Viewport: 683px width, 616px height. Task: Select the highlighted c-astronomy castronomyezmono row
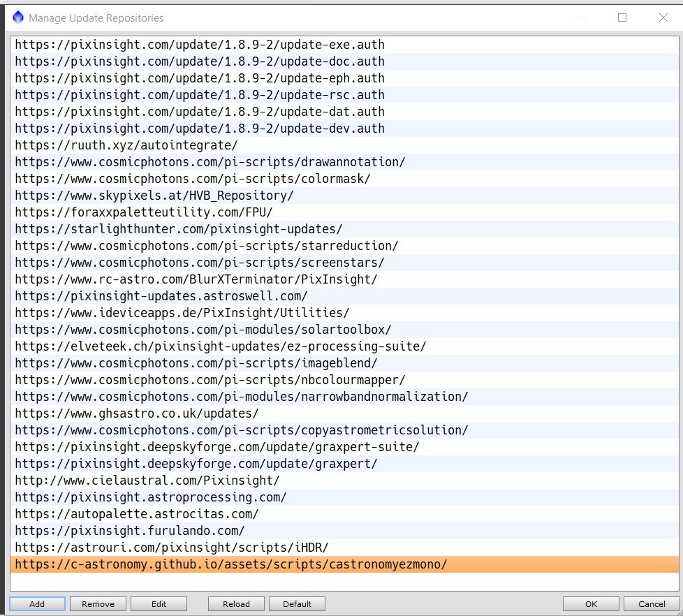[344, 564]
